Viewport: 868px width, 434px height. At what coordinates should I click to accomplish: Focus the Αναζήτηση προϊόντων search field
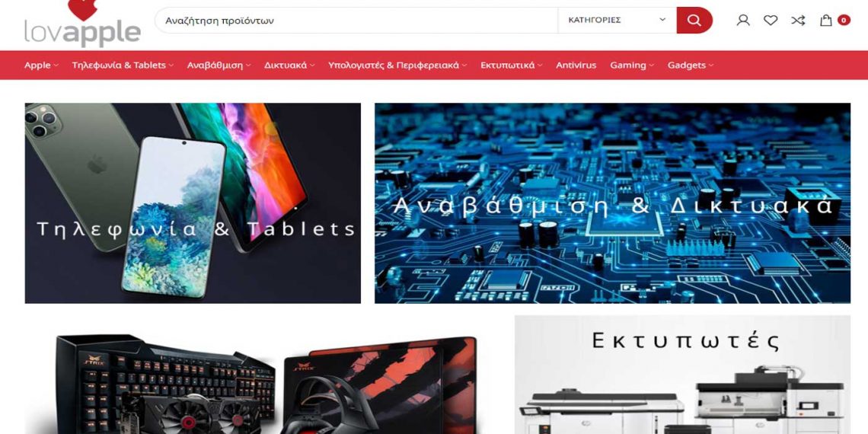(x=356, y=21)
